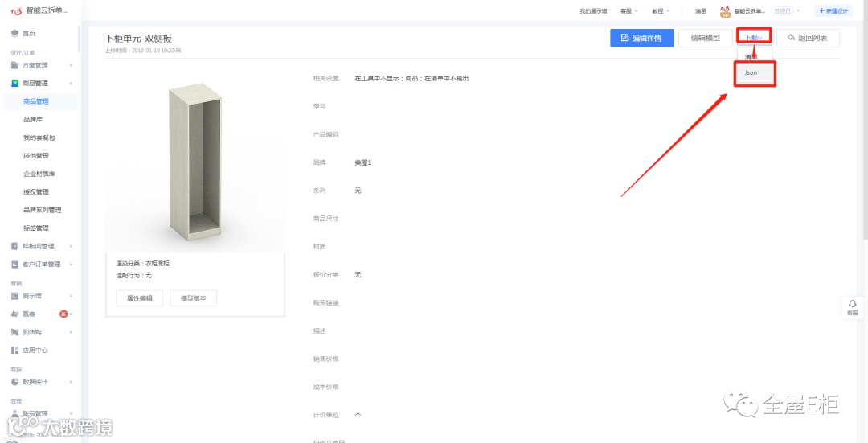This screenshot has width=868, height=443.
Task: Open 品牌系列管理 in the sidebar
Action: coord(42,210)
